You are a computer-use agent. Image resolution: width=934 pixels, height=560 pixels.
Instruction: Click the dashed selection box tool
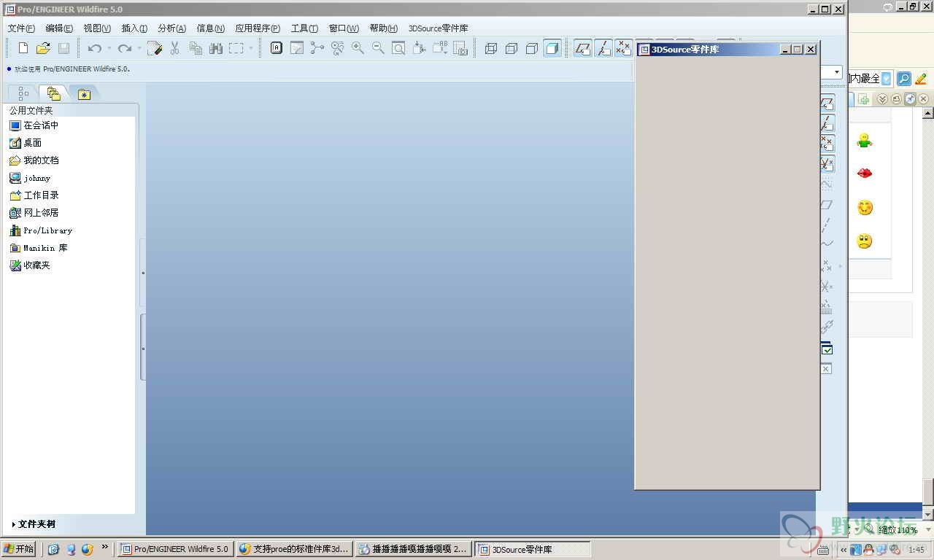(236, 48)
